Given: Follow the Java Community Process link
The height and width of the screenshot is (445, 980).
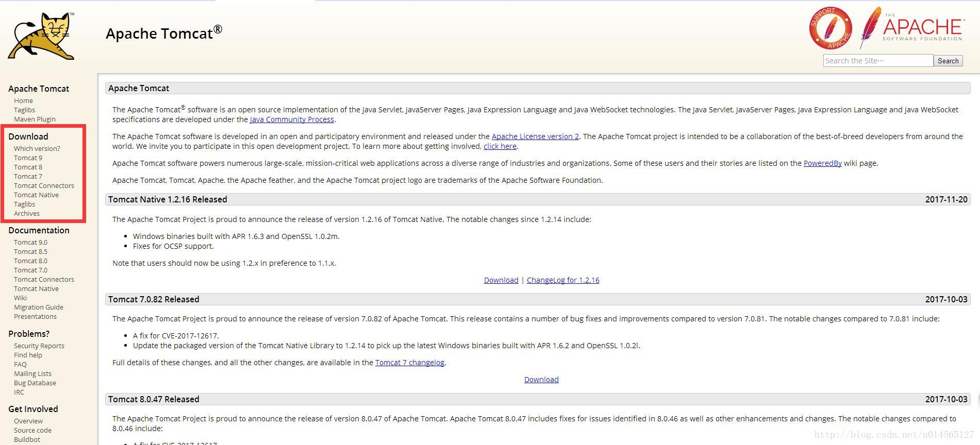Looking at the screenshot, I should point(292,119).
